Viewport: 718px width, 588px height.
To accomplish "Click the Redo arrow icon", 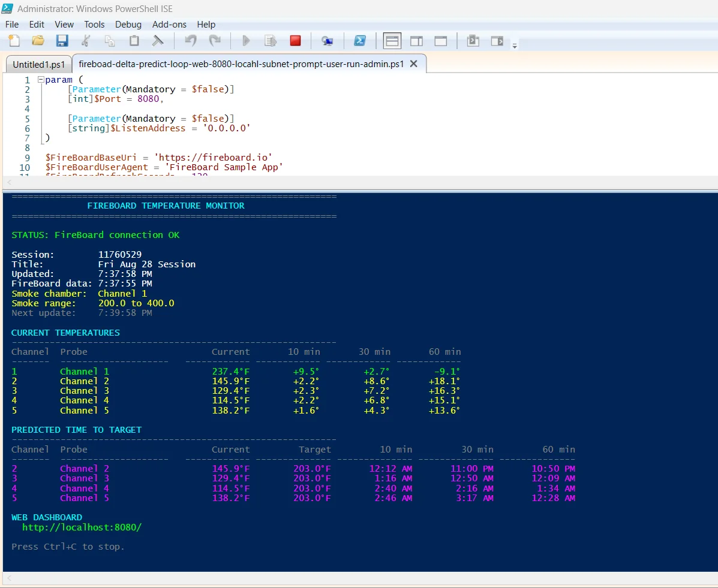I will [215, 41].
